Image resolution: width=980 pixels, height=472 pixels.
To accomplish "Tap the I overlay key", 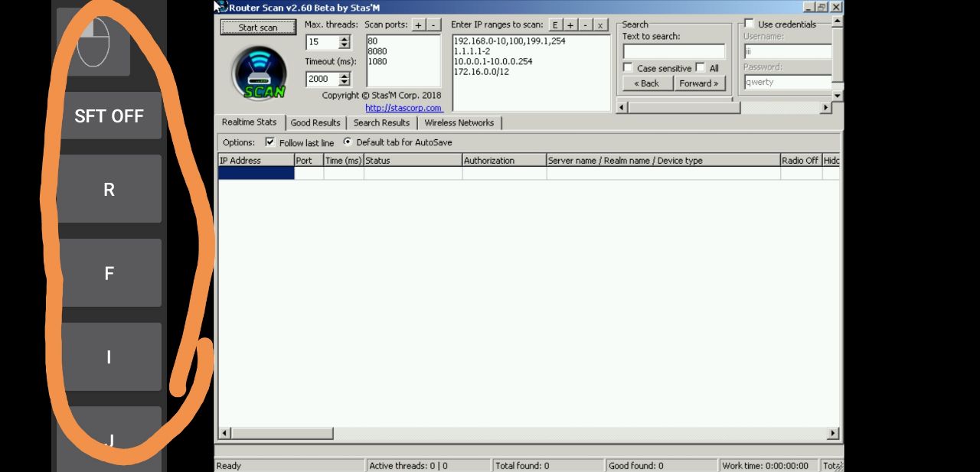I will pyautogui.click(x=109, y=356).
